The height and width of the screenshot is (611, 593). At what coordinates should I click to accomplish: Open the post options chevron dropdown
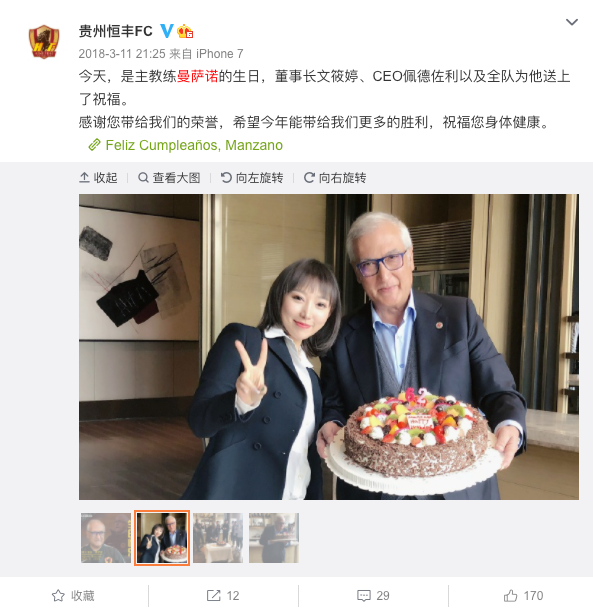[572, 22]
